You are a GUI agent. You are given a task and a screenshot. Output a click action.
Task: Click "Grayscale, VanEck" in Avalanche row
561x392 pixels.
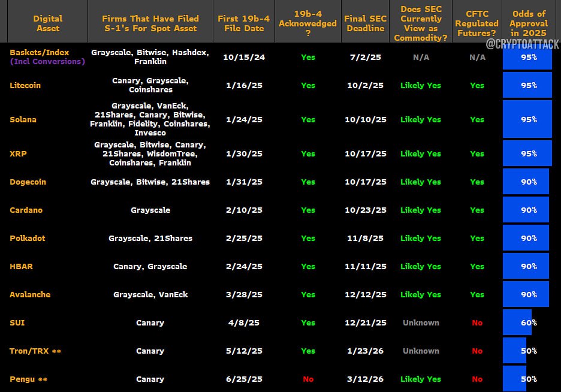(x=150, y=295)
